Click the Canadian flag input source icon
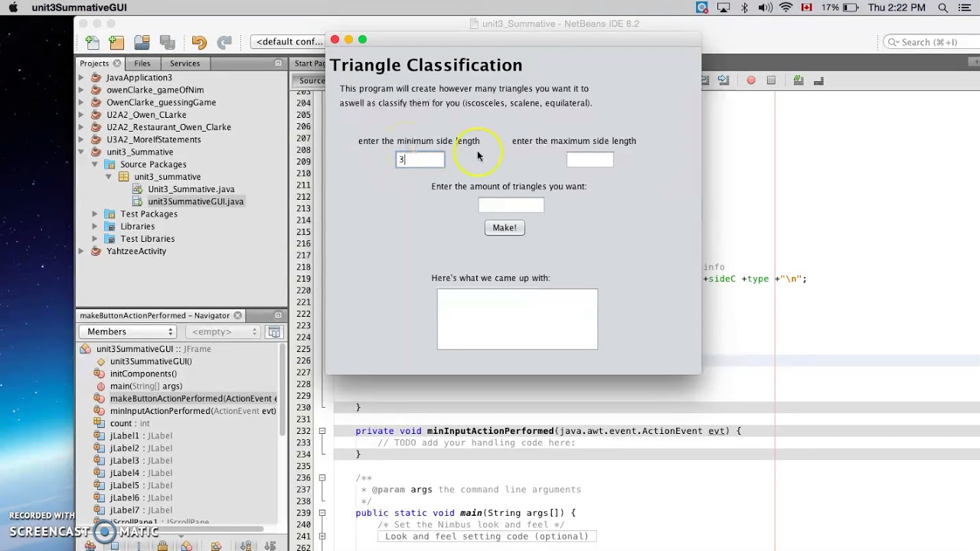The width and height of the screenshot is (980, 551). (x=806, y=8)
